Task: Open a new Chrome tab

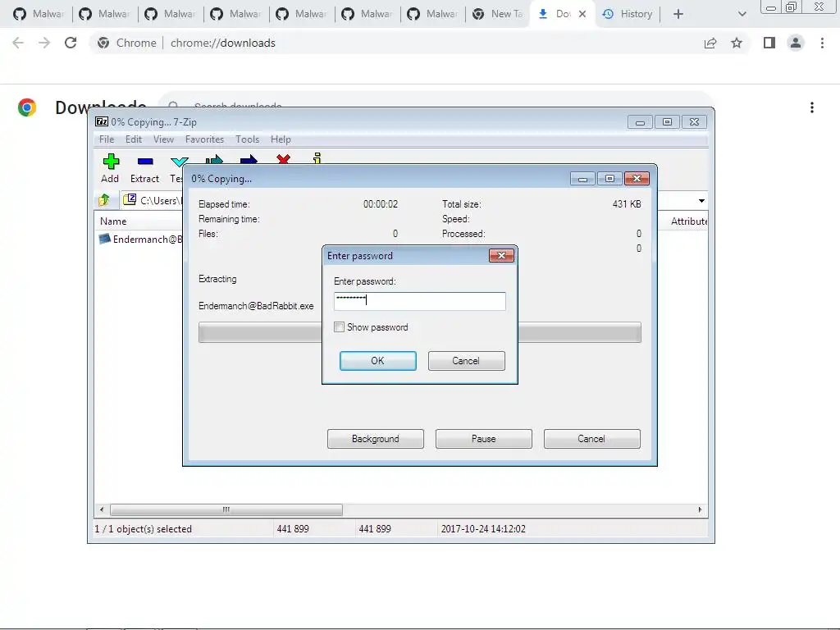Action: point(678,14)
